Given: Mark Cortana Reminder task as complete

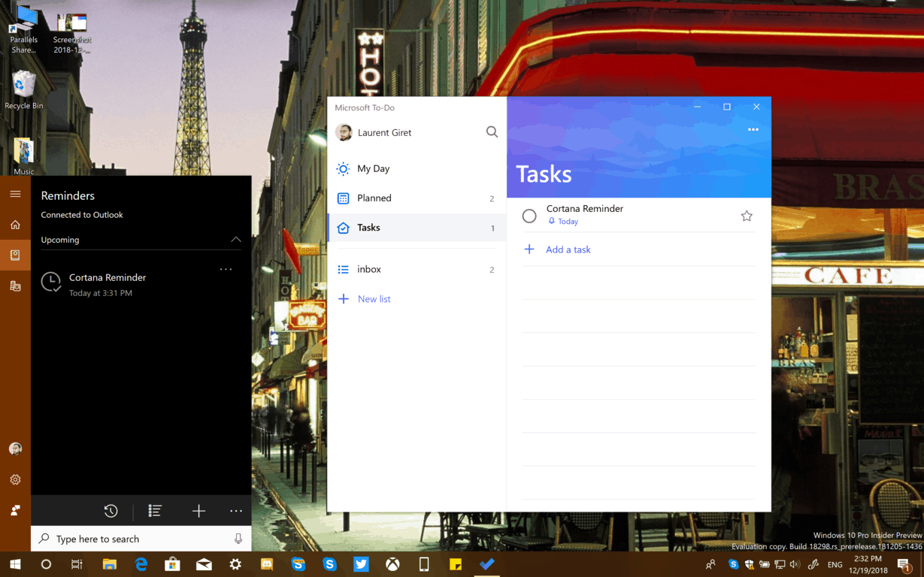Looking at the screenshot, I should (x=529, y=216).
